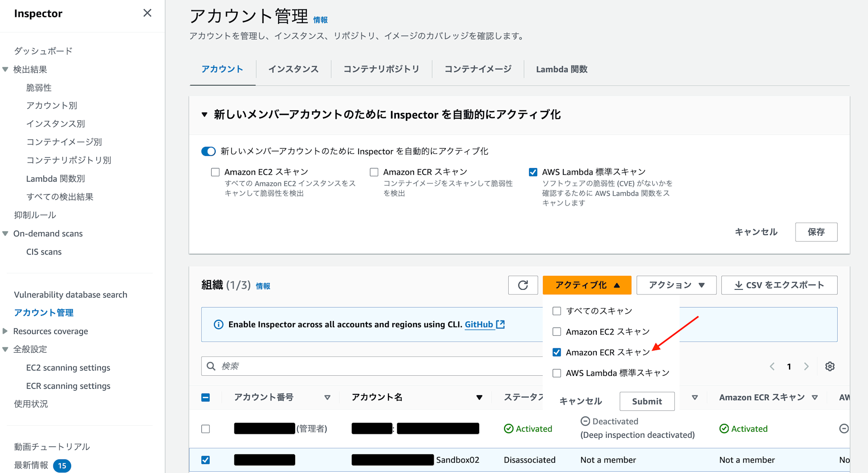Open 脆弱性 findings page
This screenshot has height=473, width=868.
pyautogui.click(x=39, y=88)
